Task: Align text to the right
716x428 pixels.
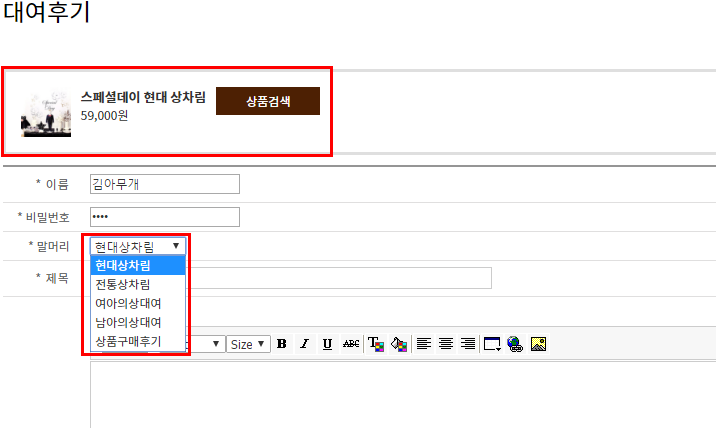Action: (x=467, y=344)
